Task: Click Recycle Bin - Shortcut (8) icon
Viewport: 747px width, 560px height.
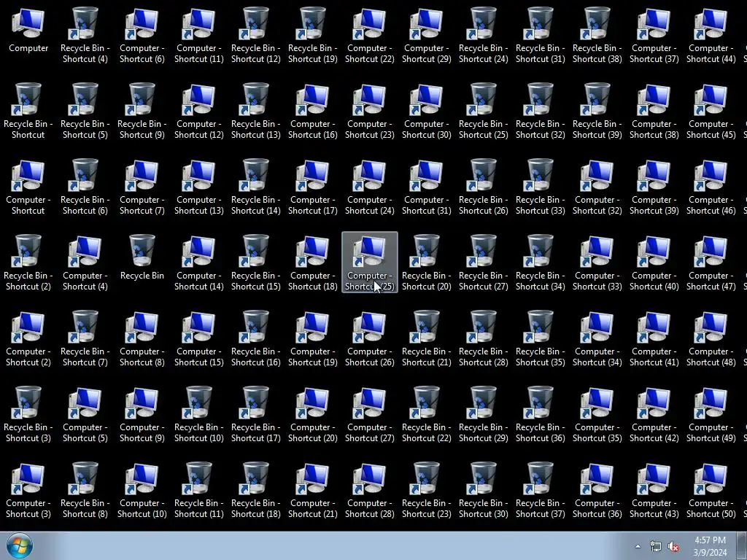Action: (85, 490)
